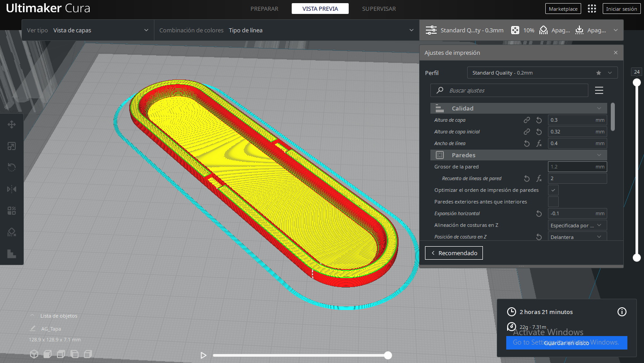Open the application grid icon
This screenshot has height=363, width=644.
point(592,9)
